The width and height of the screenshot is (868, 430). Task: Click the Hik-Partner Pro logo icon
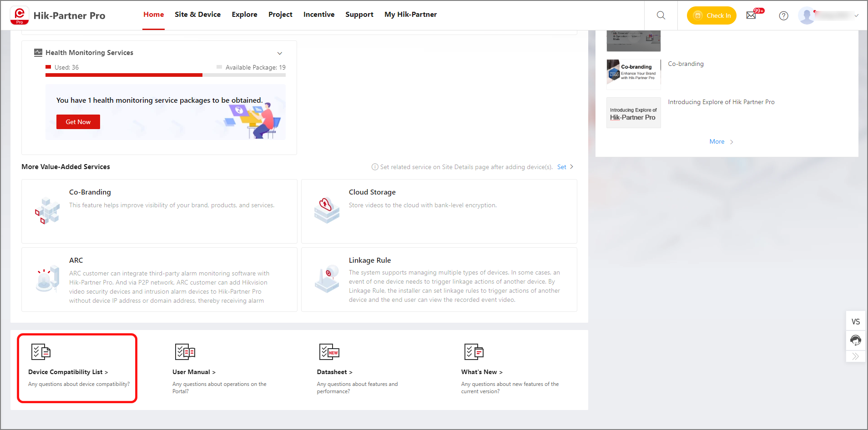[20, 15]
